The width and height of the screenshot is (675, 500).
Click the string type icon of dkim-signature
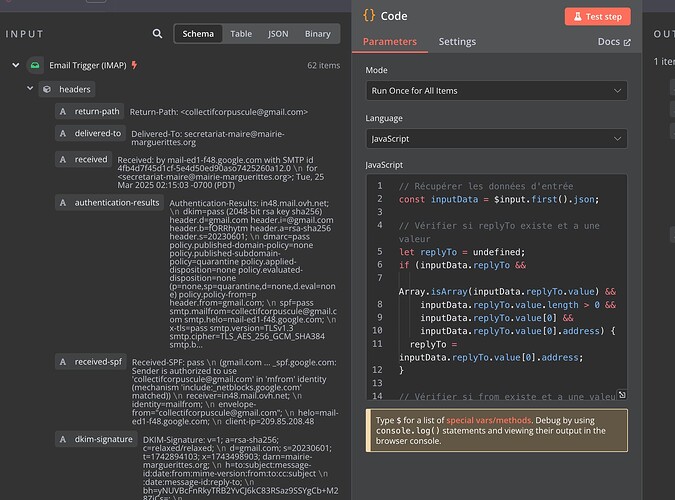point(63,439)
